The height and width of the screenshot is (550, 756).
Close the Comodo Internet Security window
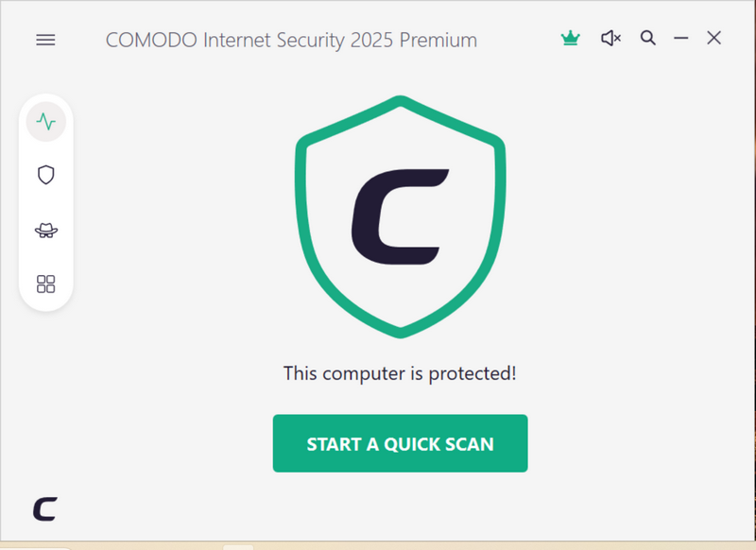pyautogui.click(x=714, y=39)
